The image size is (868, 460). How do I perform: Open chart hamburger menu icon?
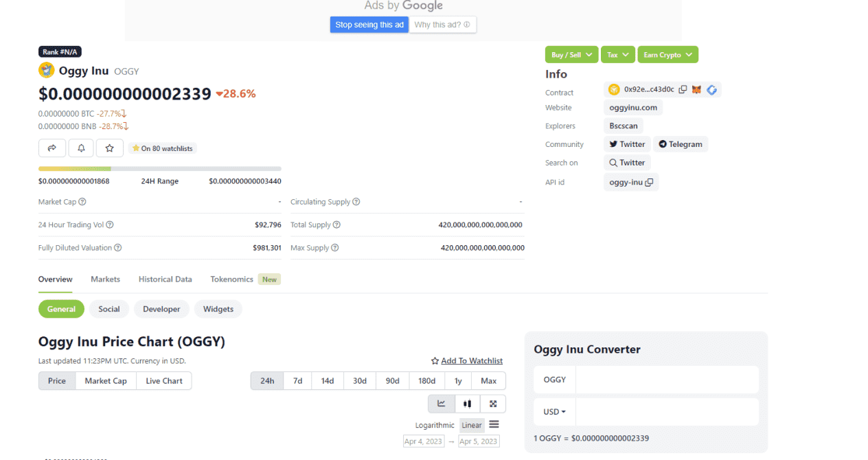click(x=494, y=424)
